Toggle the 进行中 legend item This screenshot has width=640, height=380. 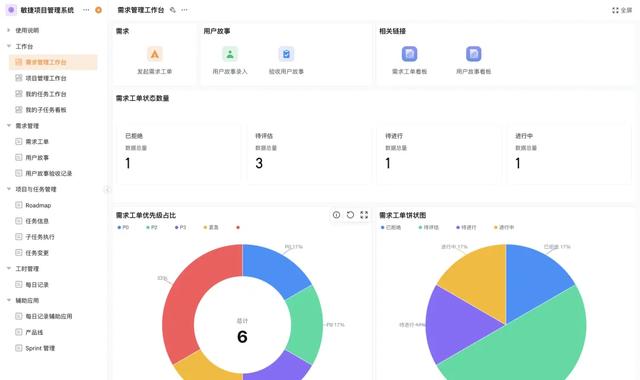click(x=504, y=227)
